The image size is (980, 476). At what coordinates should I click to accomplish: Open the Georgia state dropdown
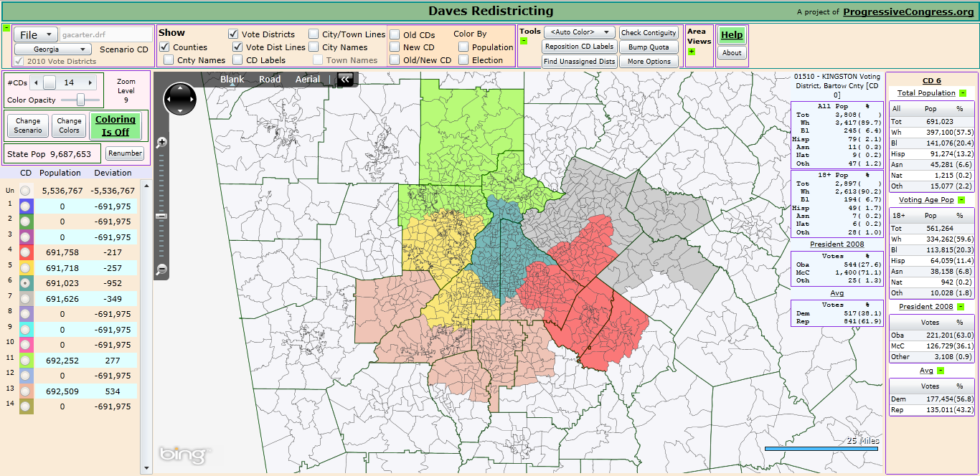53,49
